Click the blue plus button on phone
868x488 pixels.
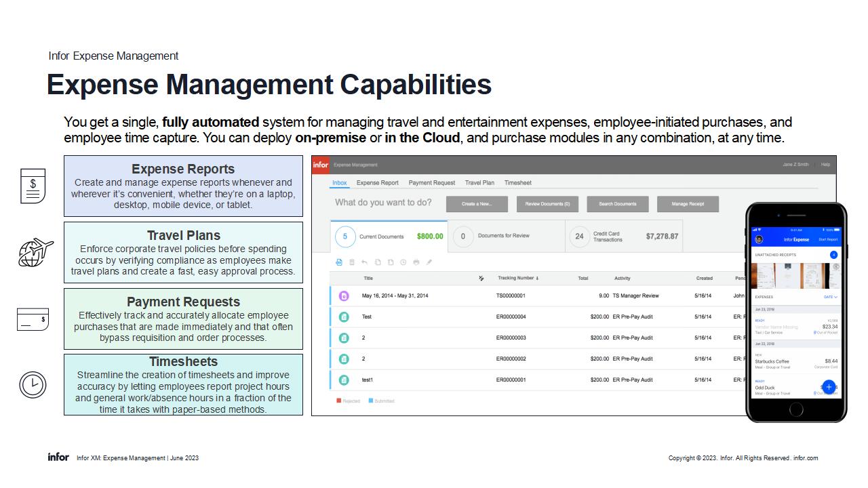click(829, 387)
